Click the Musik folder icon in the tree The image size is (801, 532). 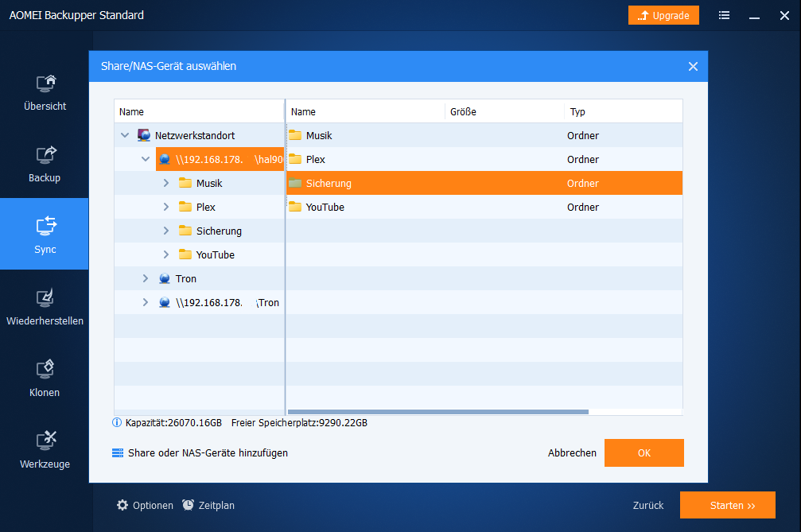tap(185, 183)
